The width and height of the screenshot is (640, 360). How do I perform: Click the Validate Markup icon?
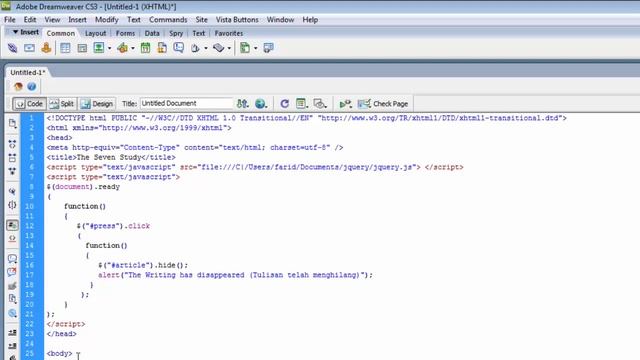(x=345, y=104)
